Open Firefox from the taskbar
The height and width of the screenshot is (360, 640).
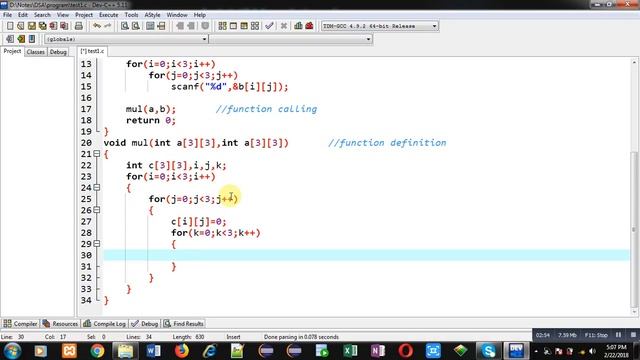coord(182,351)
